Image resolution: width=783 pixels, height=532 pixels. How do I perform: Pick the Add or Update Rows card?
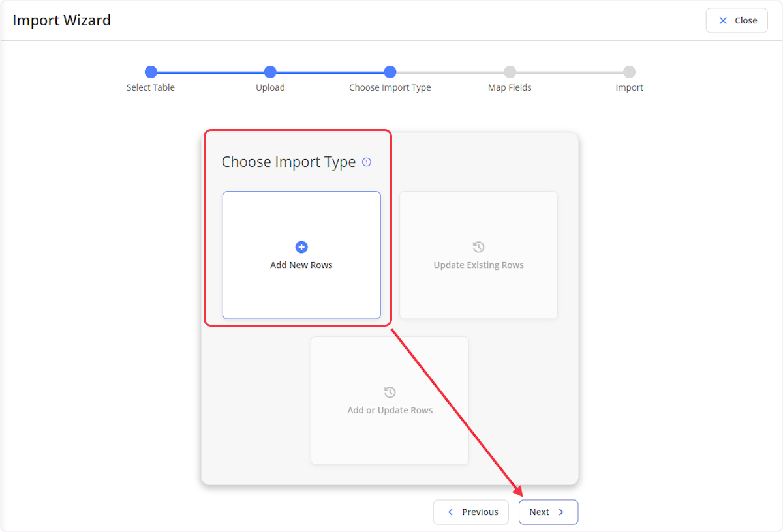(x=390, y=400)
